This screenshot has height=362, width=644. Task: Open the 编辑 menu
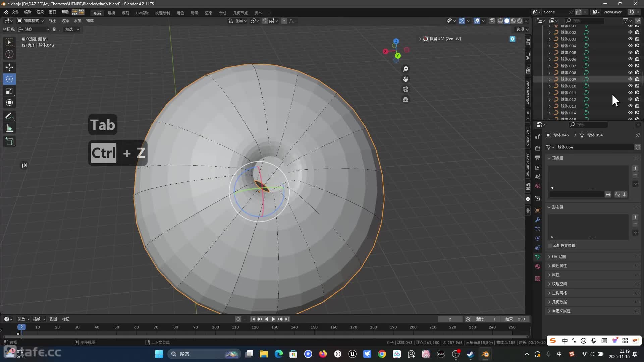point(28,12)
